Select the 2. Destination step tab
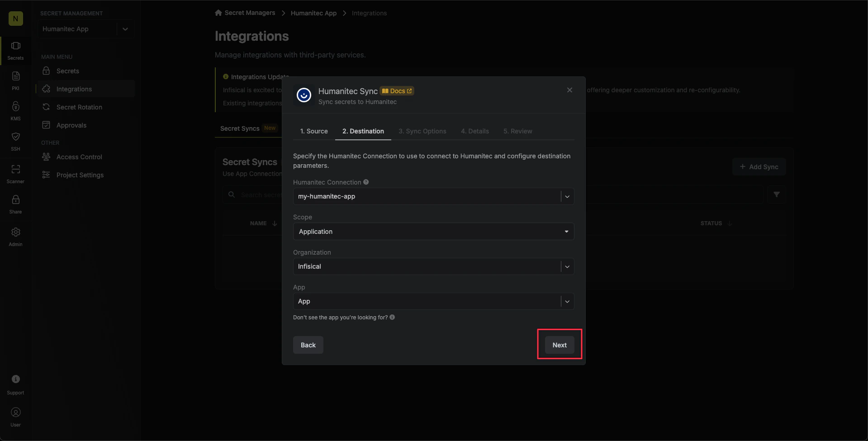868x441 pixels. pyautogui.click(x=363, y=131)
